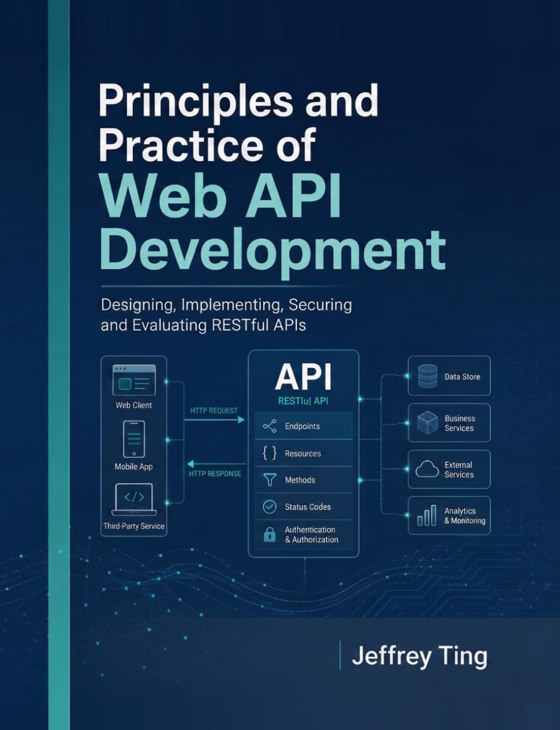Click the Methods funnel icon

269,480
